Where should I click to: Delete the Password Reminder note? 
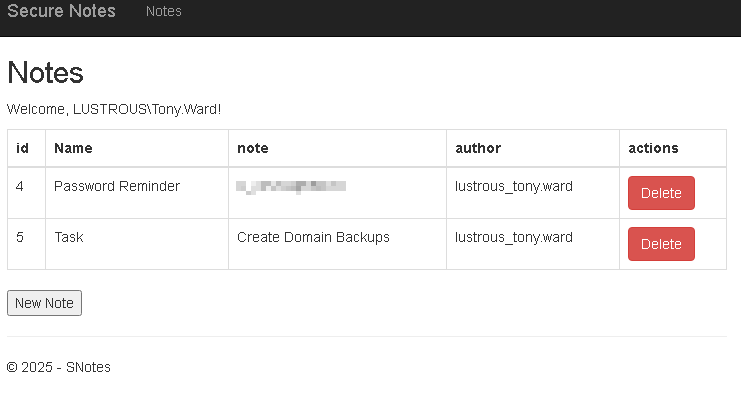pyautogui.click(x=661, y=193)
